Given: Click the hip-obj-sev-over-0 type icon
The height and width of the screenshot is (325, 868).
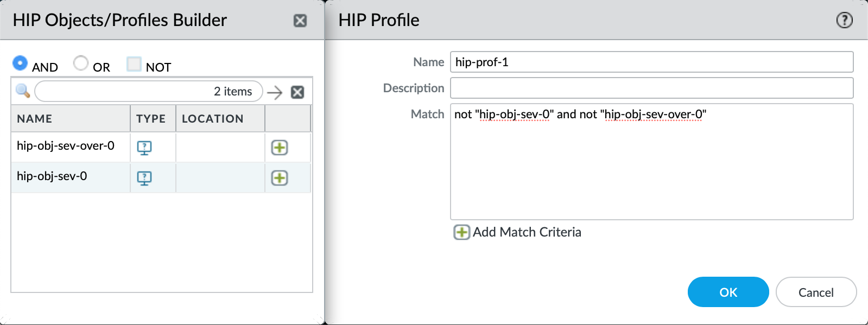Looking at the screenshot, I should click(x=144, y=148).
